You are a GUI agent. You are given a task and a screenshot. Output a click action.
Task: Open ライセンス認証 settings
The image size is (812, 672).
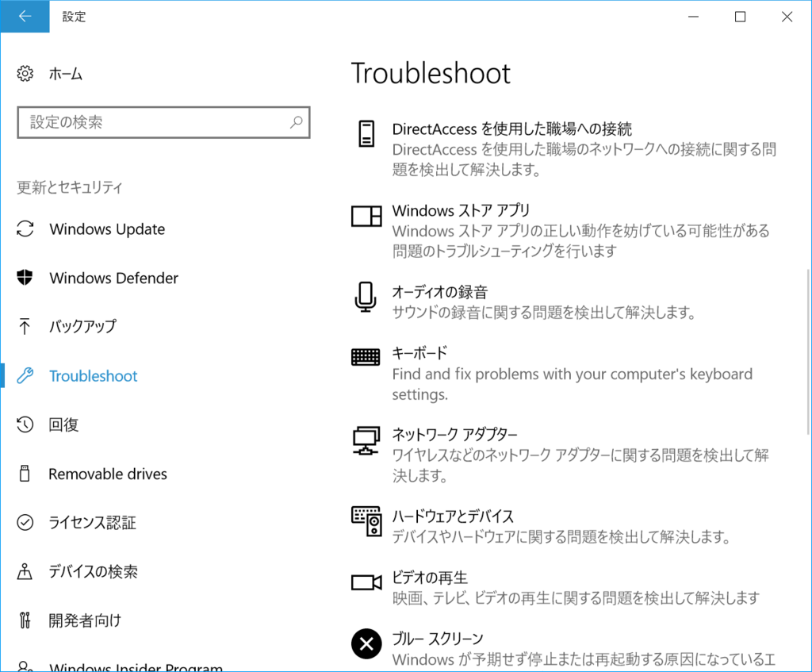(x=92, y=523)
